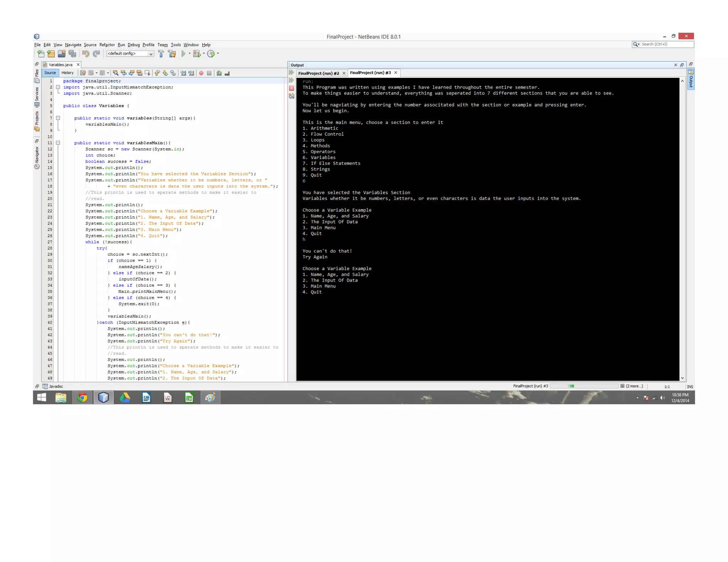
Task: Collapse the variablesMain method fold
Action: 58,143
